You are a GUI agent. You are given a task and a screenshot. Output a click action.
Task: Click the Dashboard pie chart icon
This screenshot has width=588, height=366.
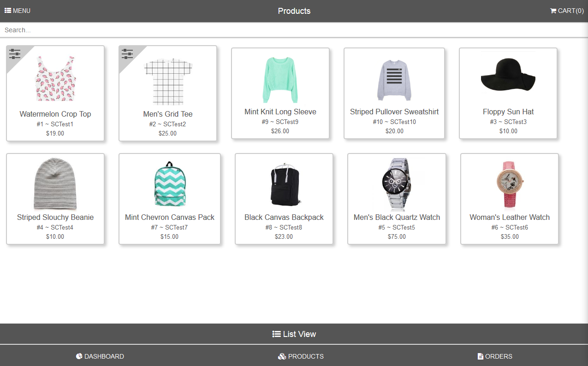(79, 356)
